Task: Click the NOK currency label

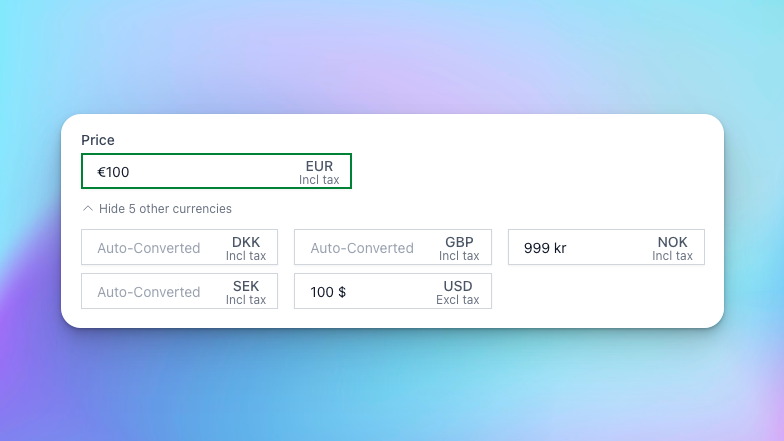Action: pyautogui.click(x=673, y=242)
